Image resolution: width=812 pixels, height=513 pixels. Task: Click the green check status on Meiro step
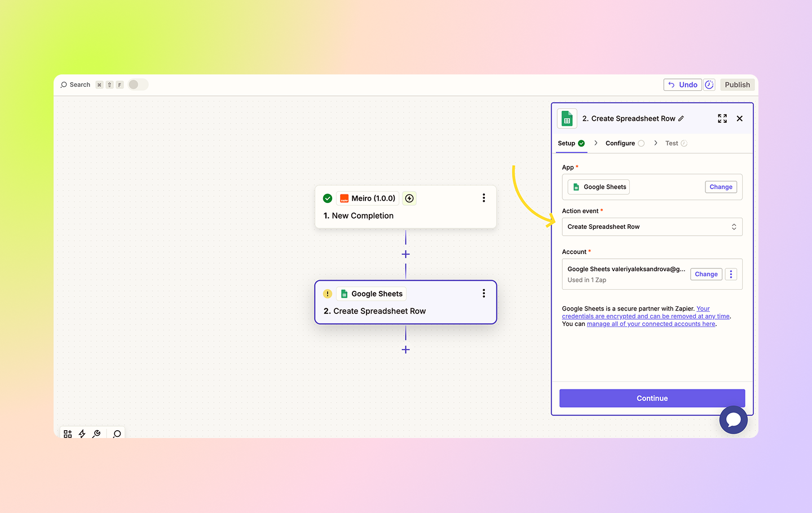tap(328, 198)
